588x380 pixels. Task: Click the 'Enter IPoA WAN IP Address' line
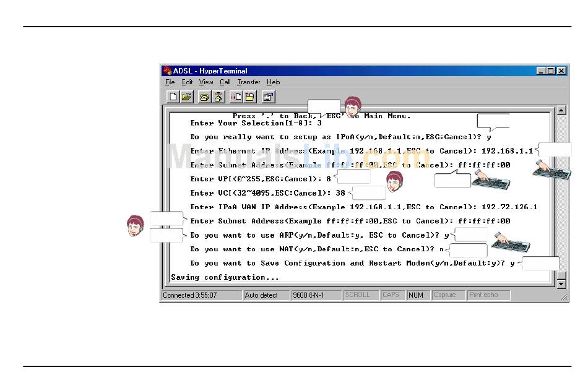[364, 207]
